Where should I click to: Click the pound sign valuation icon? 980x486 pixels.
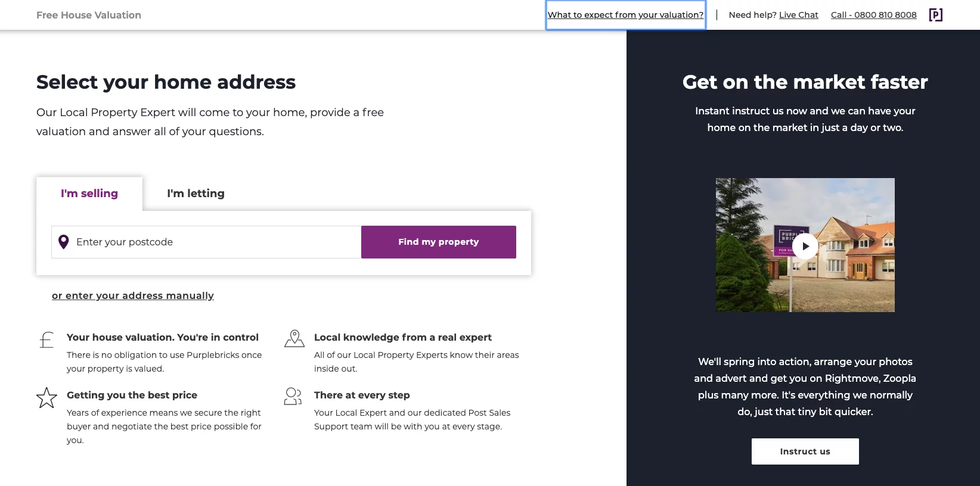(x=46, y=339)
